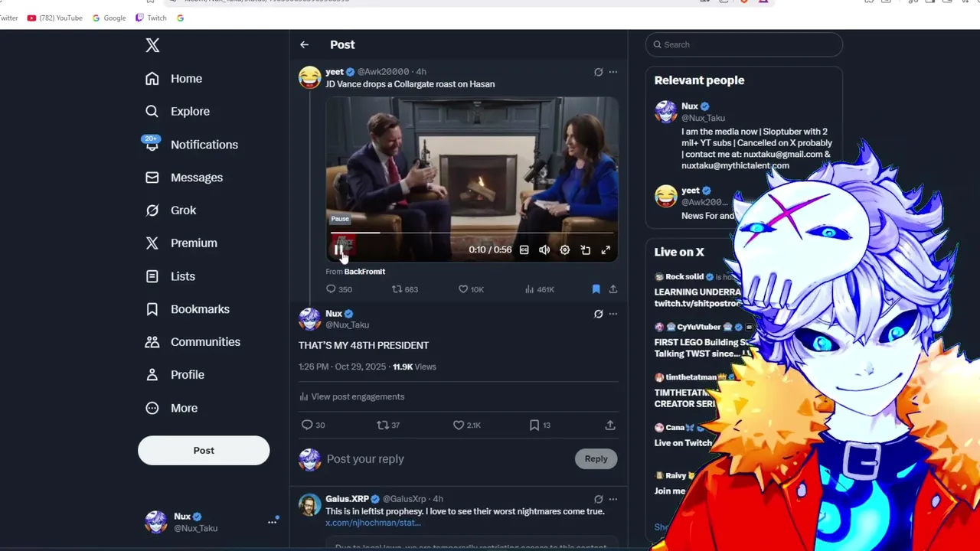Click the video progress bar
The height and width of the screenshot is (551, 980).
[x=472, y=233]
